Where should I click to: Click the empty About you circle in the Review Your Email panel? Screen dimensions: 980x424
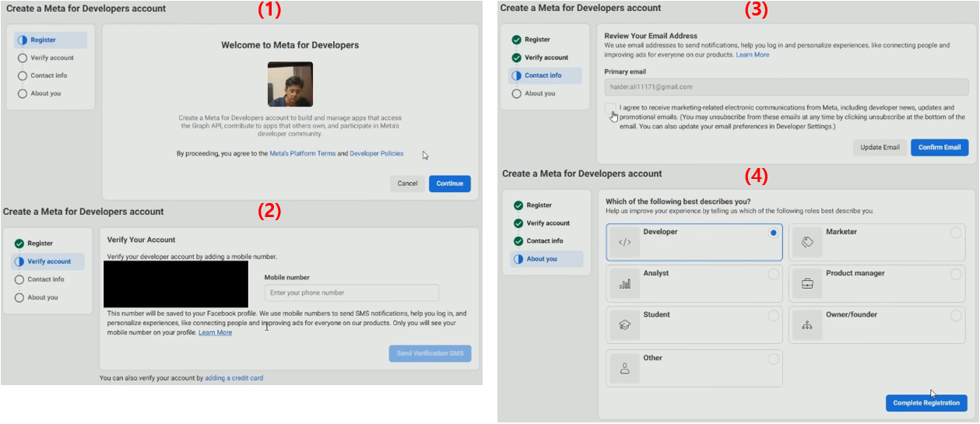517,93
